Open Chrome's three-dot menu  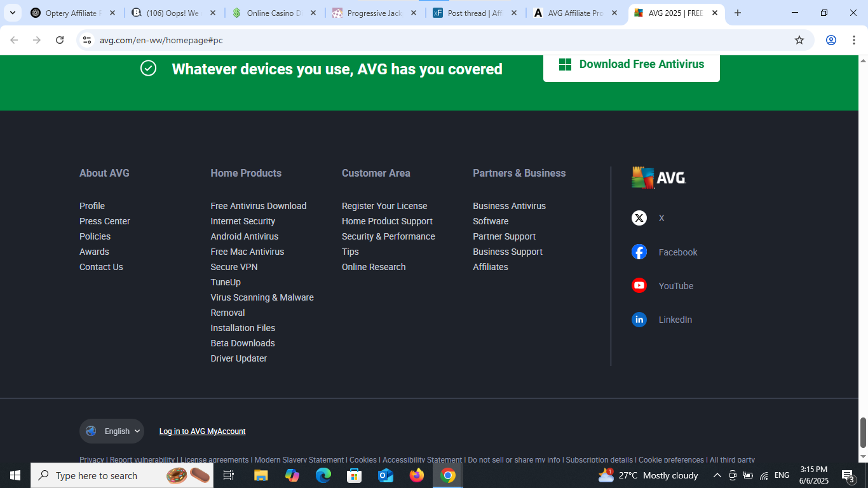point(853,40)
